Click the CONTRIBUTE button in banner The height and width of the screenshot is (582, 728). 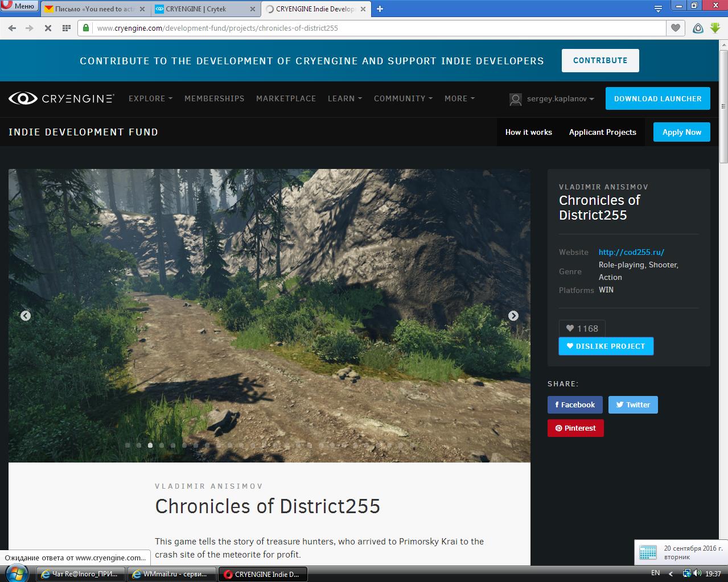(600, 60)
